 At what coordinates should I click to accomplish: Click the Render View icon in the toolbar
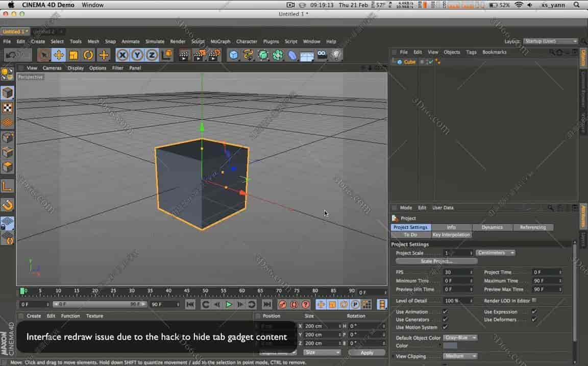pyautogui.click(x=183, y=55)
